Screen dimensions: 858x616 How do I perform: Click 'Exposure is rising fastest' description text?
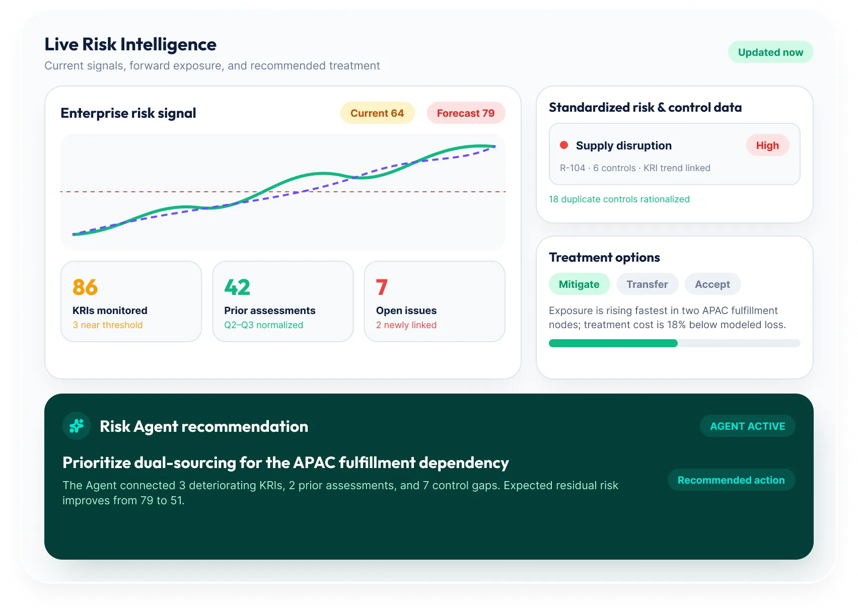coord(667,318)
